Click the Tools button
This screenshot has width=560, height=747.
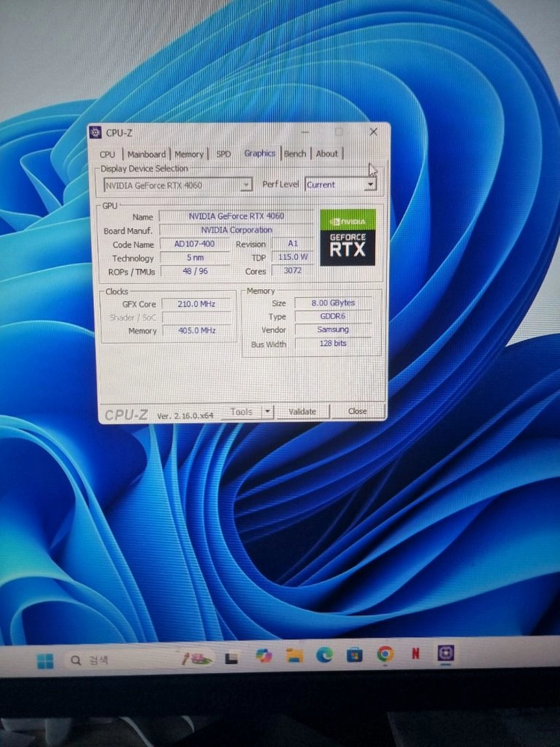241,412
